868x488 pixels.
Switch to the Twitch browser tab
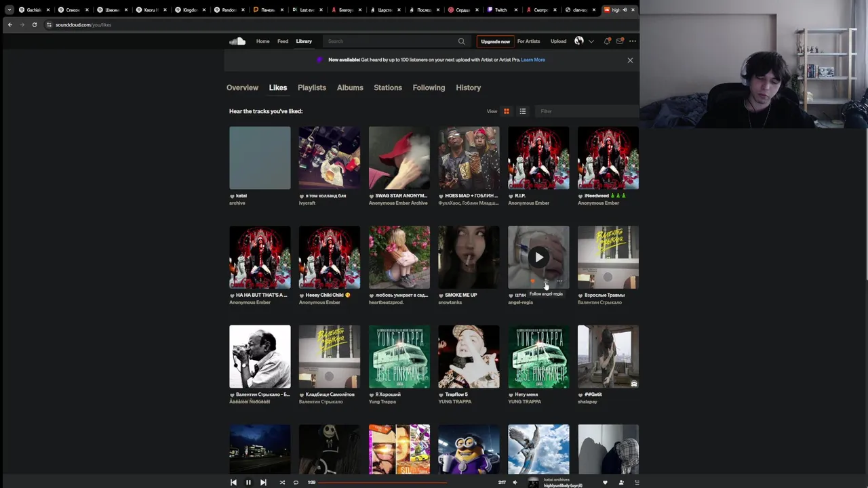click(x=500, y=9)
